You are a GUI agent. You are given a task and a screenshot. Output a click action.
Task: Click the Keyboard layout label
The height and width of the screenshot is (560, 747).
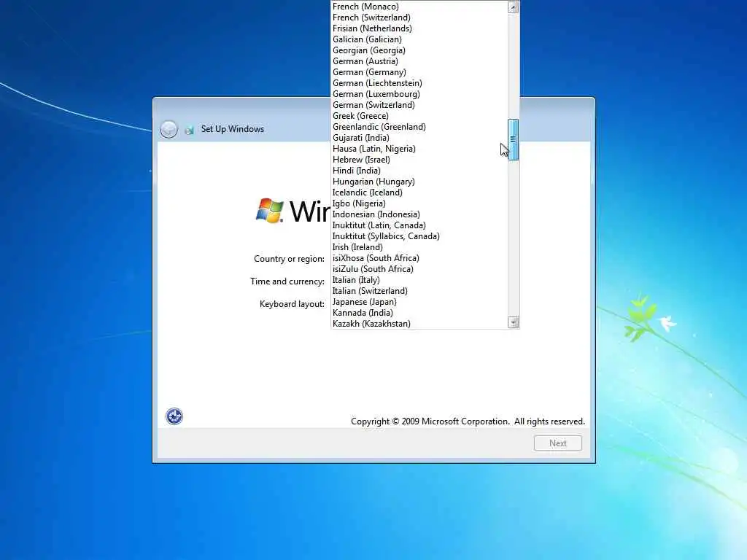292,304
